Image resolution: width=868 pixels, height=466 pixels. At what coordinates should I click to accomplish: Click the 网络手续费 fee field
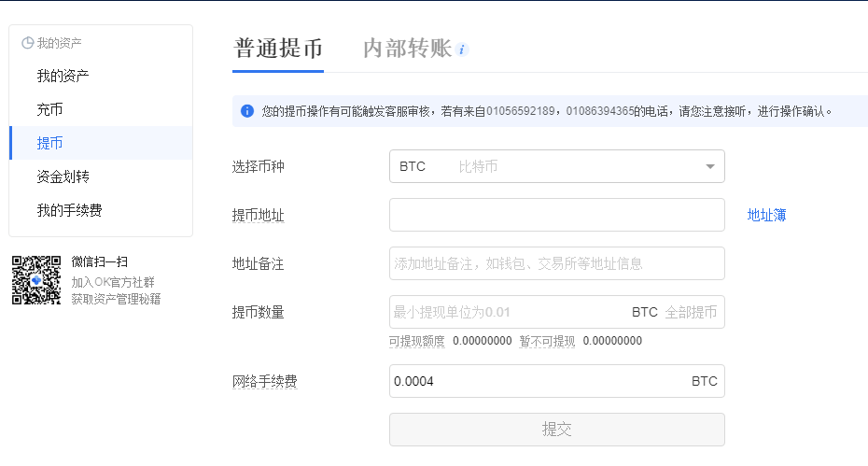tap(557, 381)
